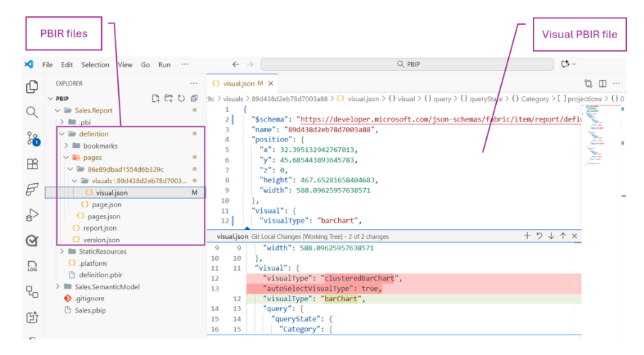This screenshot has height=355, width=644.
Task: Refresh the Explorer tree
Action: 181,98
